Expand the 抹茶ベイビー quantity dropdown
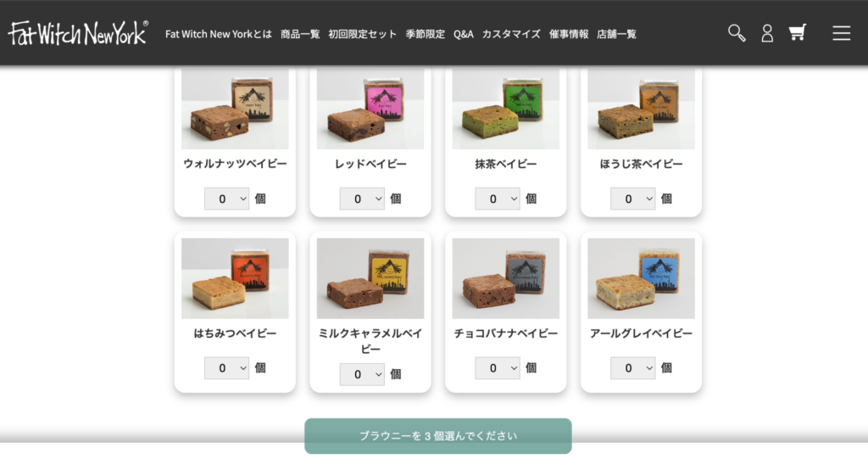 [x=497, y=199]
